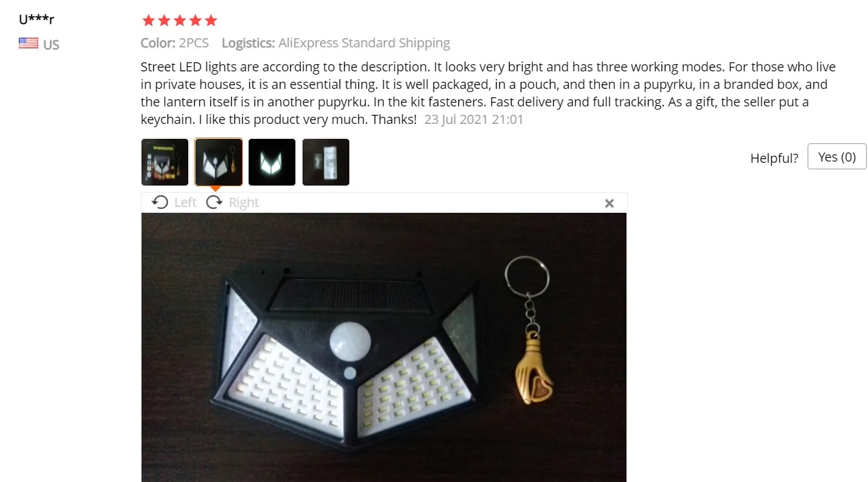This screenshot has height=482, width=868.
Task: Click the second red rating star
Action: (x=164, y=21)
